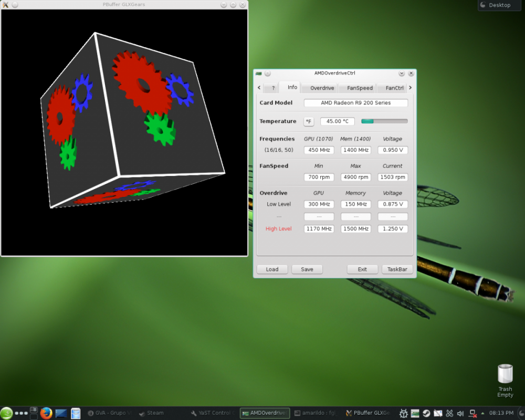Click the bug-shaped tray icon

[404, 413]
